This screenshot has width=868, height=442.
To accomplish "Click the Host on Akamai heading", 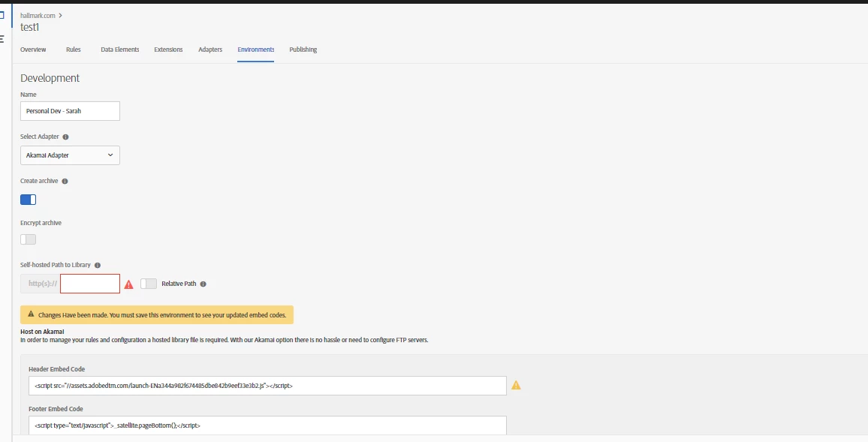I will click(42, 332).
